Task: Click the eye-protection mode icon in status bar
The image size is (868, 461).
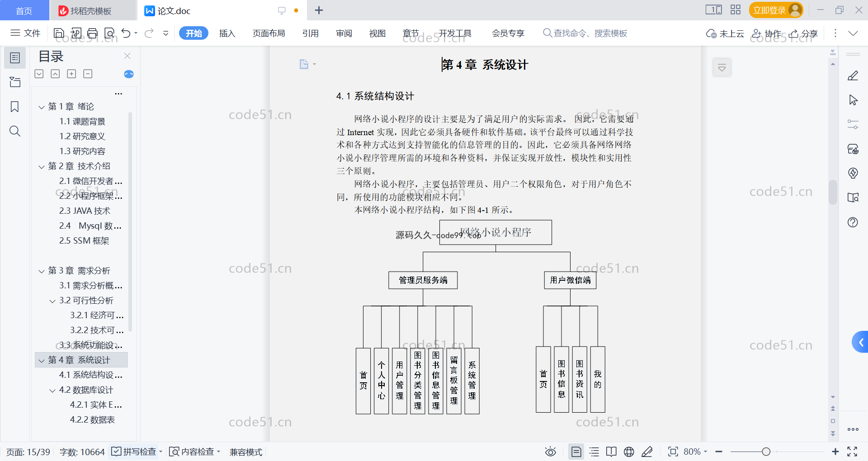Action: click(x=550, y=452)
